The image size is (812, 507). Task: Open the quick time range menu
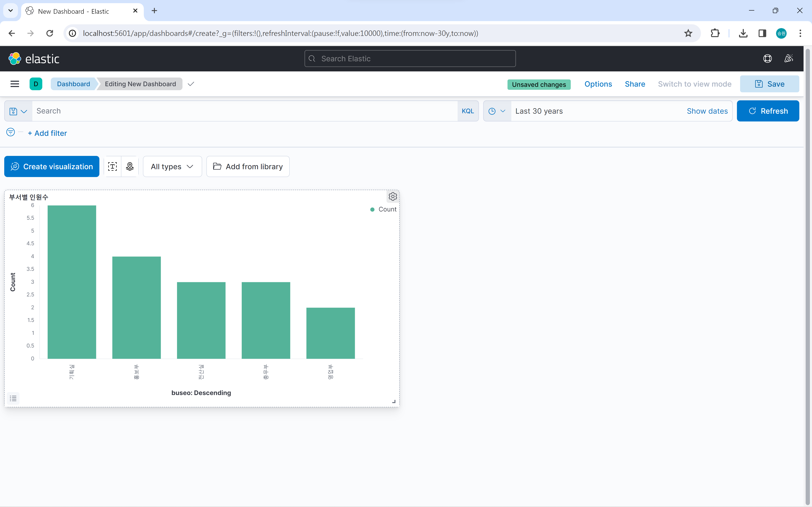point(497,111)
